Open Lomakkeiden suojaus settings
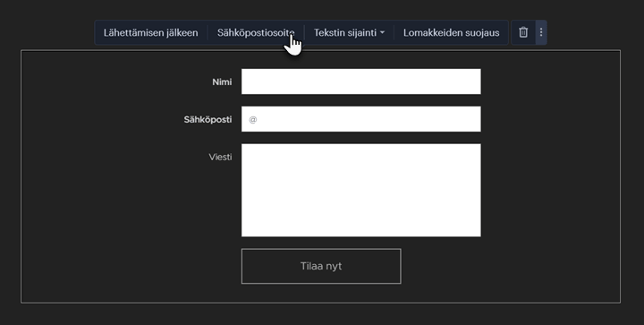The image size is (644, 325). (x=452, y=32)
